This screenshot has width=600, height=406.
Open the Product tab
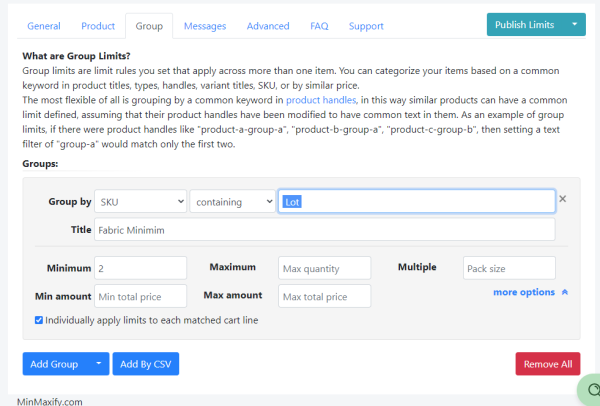pos(98,26)
